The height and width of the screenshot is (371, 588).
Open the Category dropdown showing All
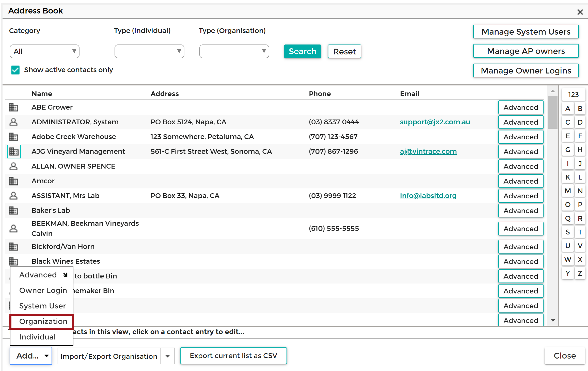(44, 51)
